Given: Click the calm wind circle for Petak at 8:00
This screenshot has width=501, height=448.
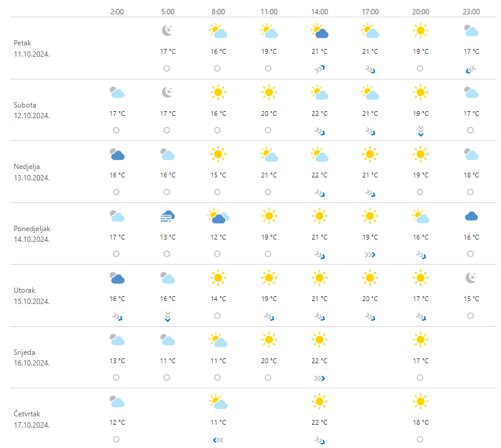Looking at the screenshot, I should [218, 69].
